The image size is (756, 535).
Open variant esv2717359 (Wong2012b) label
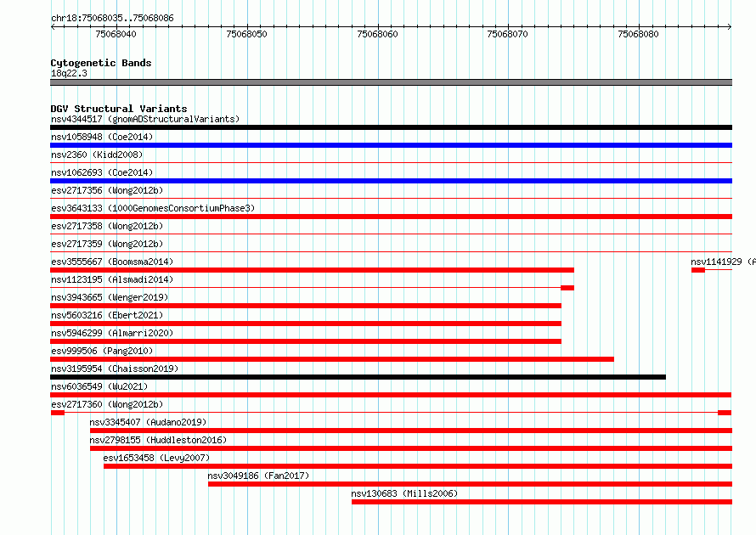coord(107,244)
